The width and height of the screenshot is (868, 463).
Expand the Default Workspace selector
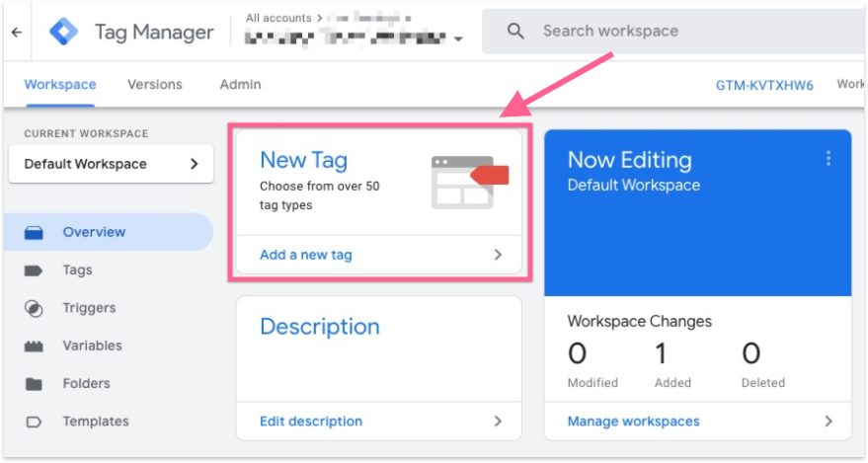[194, 164]
